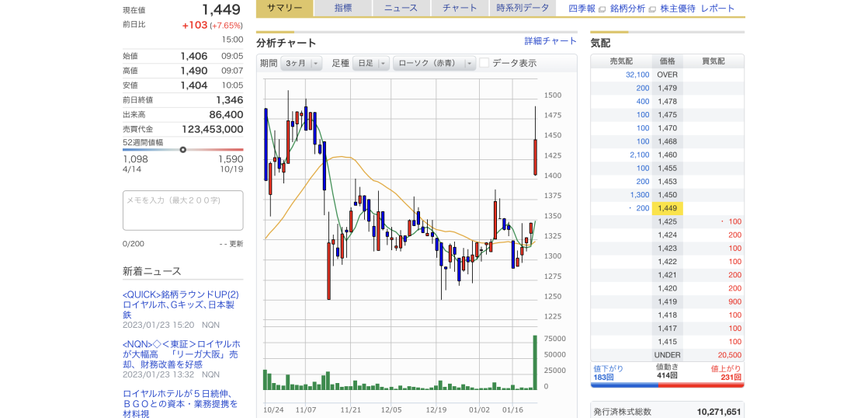Select the チャート tab
The image size is (868, 418).
pos(460,8)
